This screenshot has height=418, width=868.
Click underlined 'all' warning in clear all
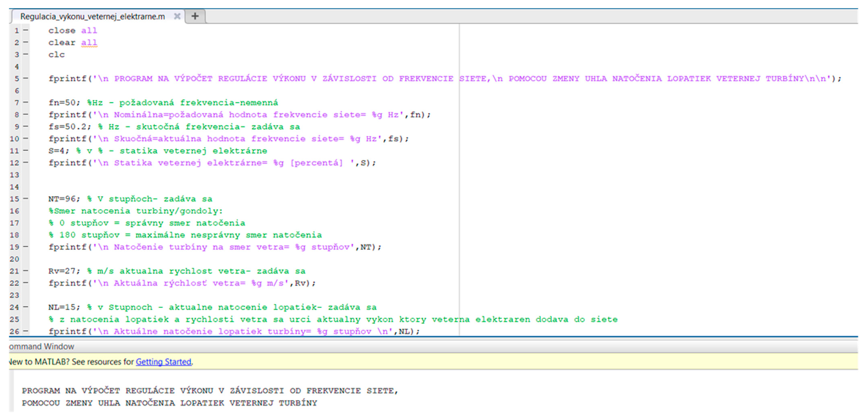[x=89, y=43]
